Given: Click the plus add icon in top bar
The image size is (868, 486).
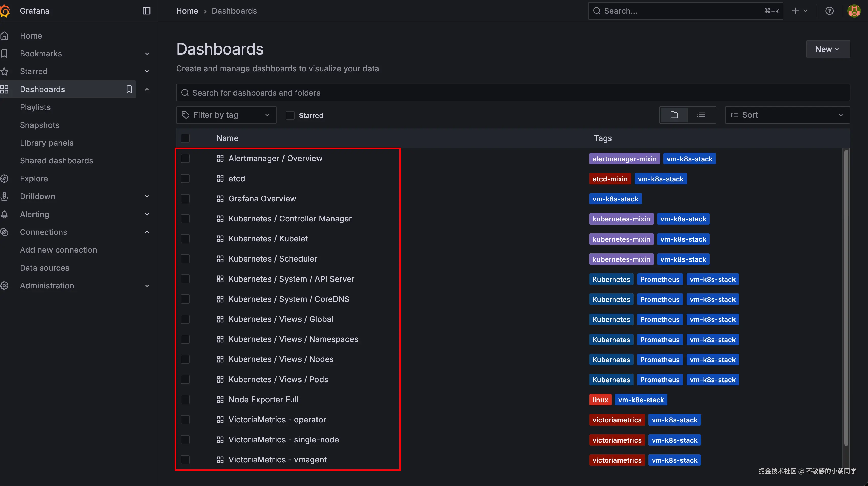Looking at the screenshot, I should coord(796,11).
